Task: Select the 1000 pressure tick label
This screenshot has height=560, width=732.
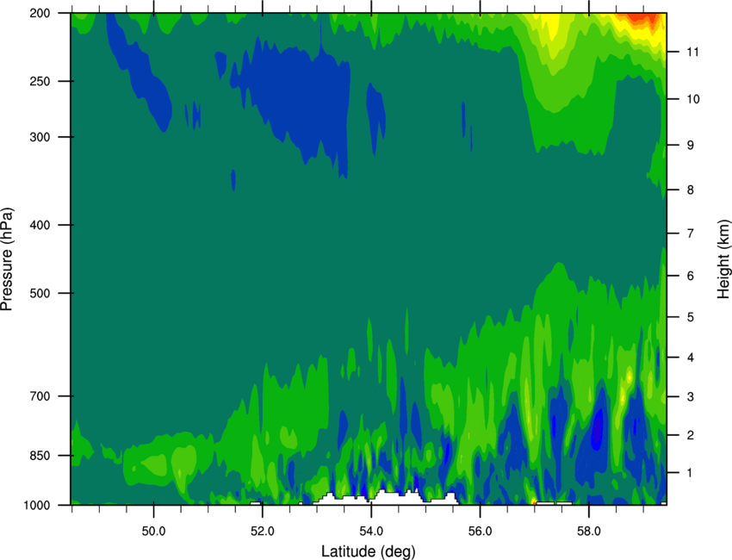Action: click(x=37, y=505)
